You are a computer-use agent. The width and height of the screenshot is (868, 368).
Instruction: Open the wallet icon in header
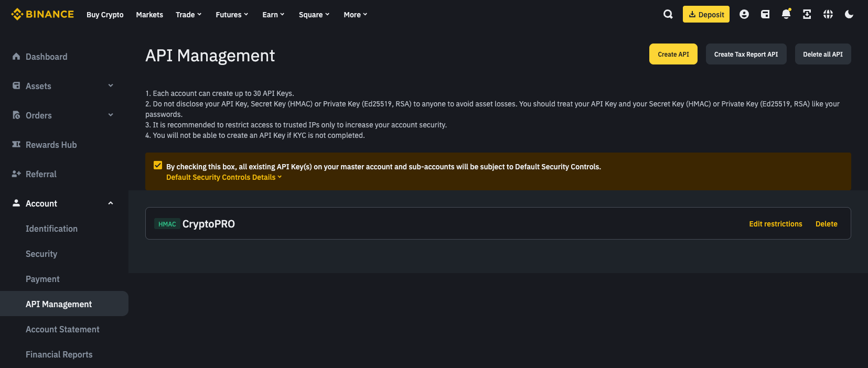coord(765,14)
